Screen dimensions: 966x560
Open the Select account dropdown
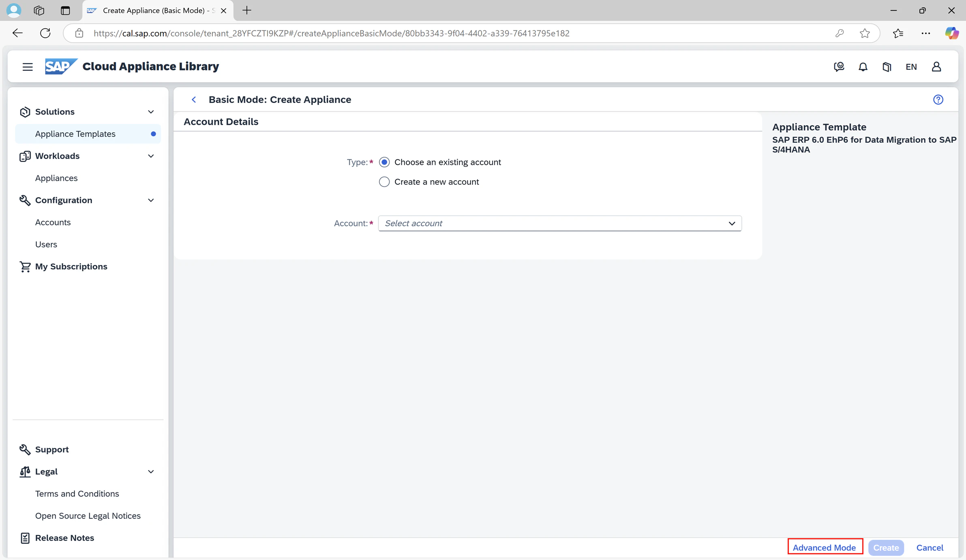(560, 223)
